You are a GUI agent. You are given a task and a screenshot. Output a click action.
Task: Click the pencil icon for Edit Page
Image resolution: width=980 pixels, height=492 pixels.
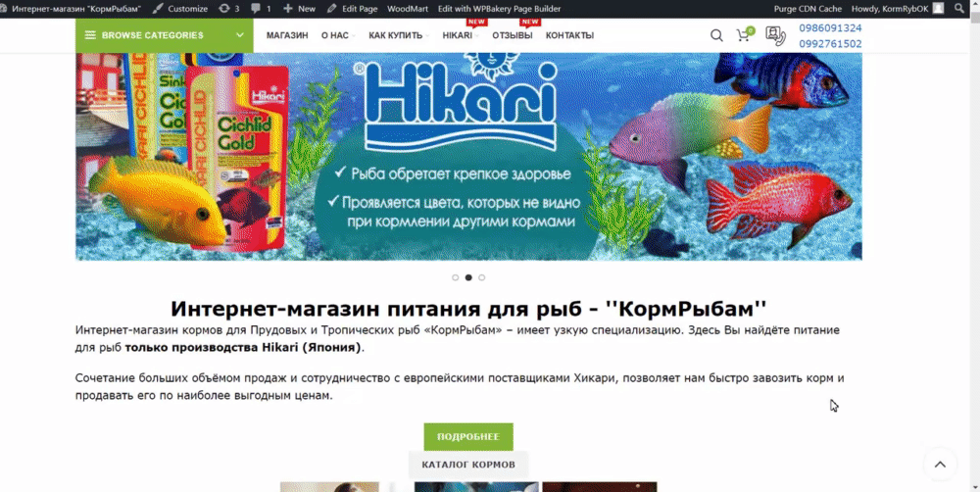tap(331, 9)
